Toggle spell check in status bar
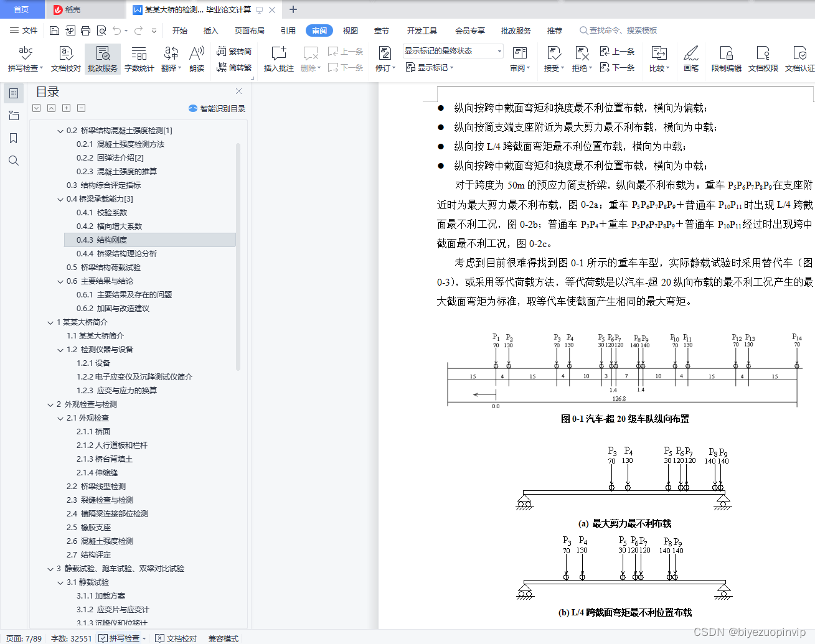815x644 pixels. [x=122, y=638]
